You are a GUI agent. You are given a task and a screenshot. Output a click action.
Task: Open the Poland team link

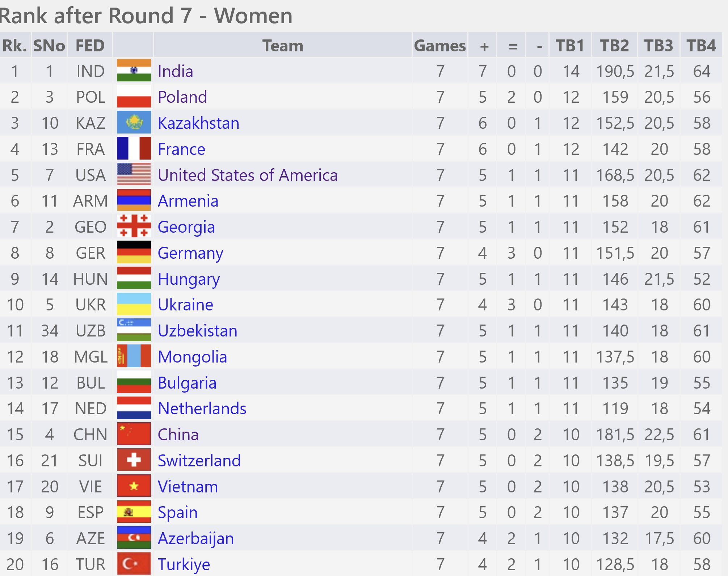pyautogui.click(x=182, y=97)
